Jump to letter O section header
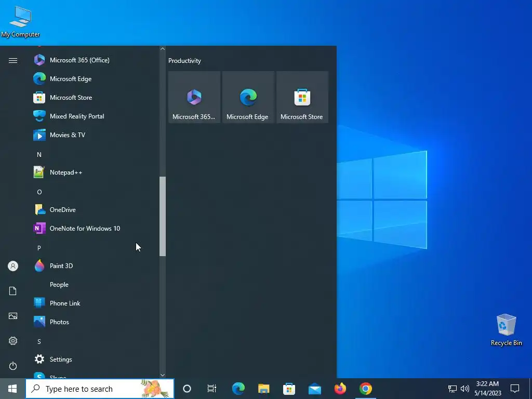Image resolution: width=532 pixels, height=399 pixels. pyautogui.click(x=39, y=192)
